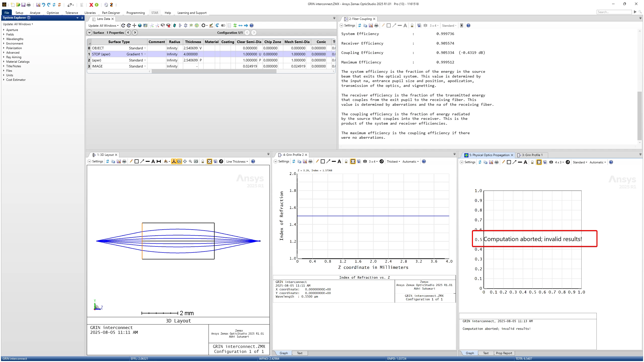The width and height of the screenshot is (644, 362).
Task: Click the Save disk icon in quick access toolbar
Action: point(23,5)
